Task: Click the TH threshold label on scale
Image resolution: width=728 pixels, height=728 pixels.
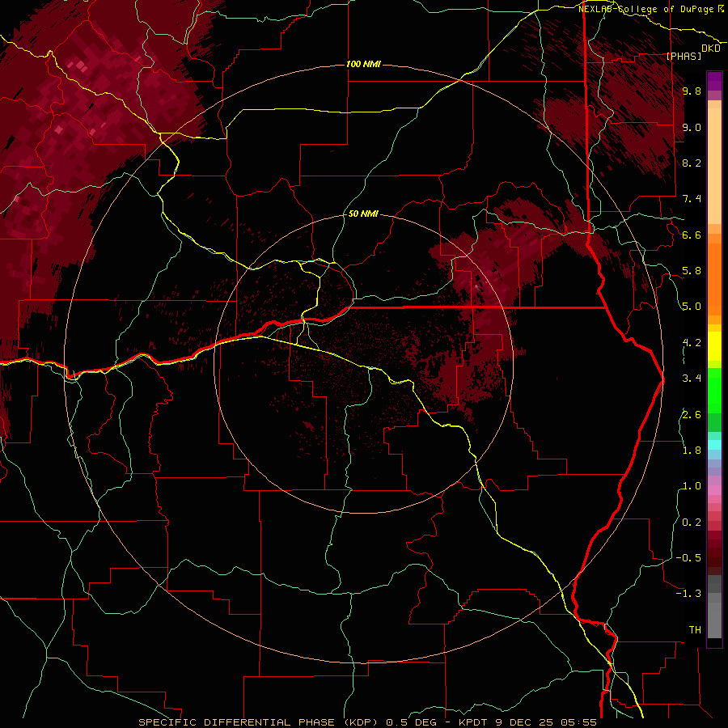Action: [695, 630]
